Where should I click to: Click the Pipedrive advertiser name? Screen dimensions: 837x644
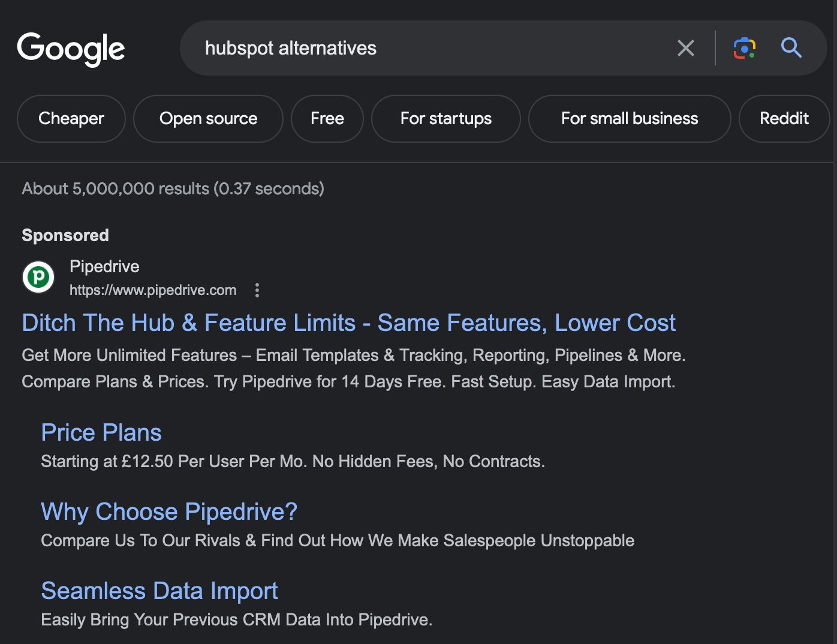104,266
